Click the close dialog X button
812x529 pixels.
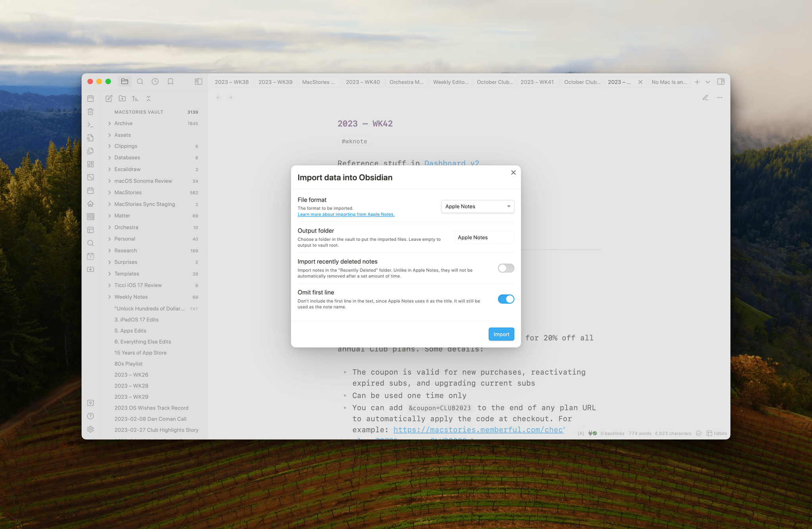point(513,172)
